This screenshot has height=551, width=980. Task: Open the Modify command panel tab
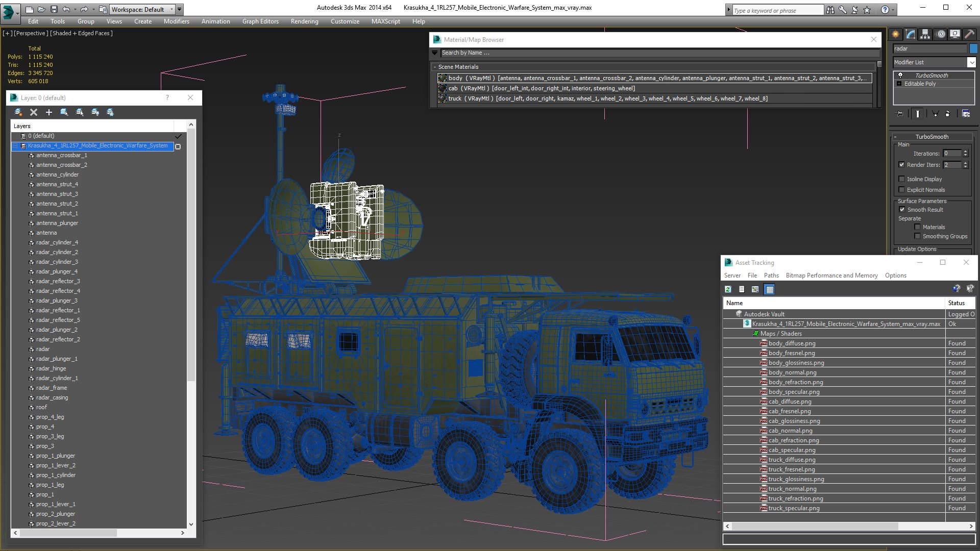911,34
